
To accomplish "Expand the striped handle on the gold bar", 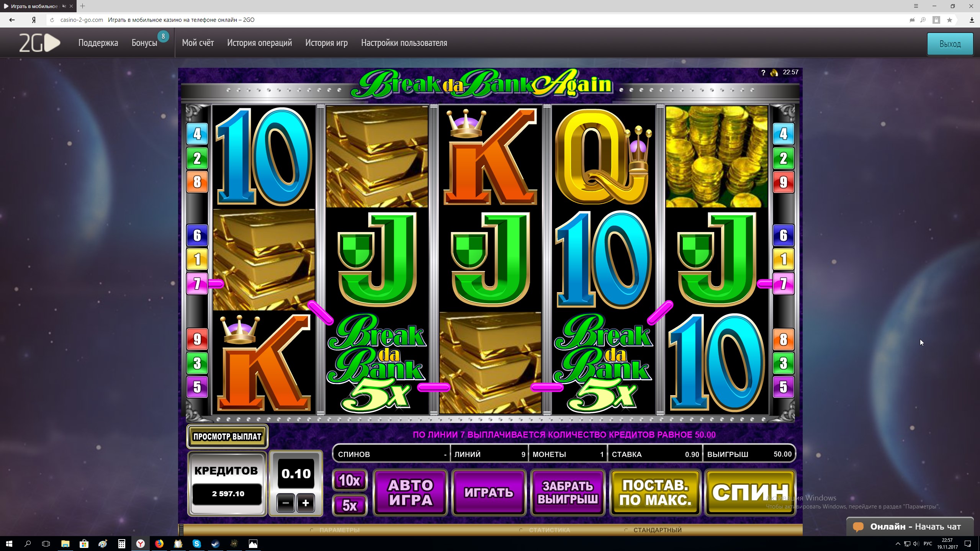I will (x=182, y=530).
